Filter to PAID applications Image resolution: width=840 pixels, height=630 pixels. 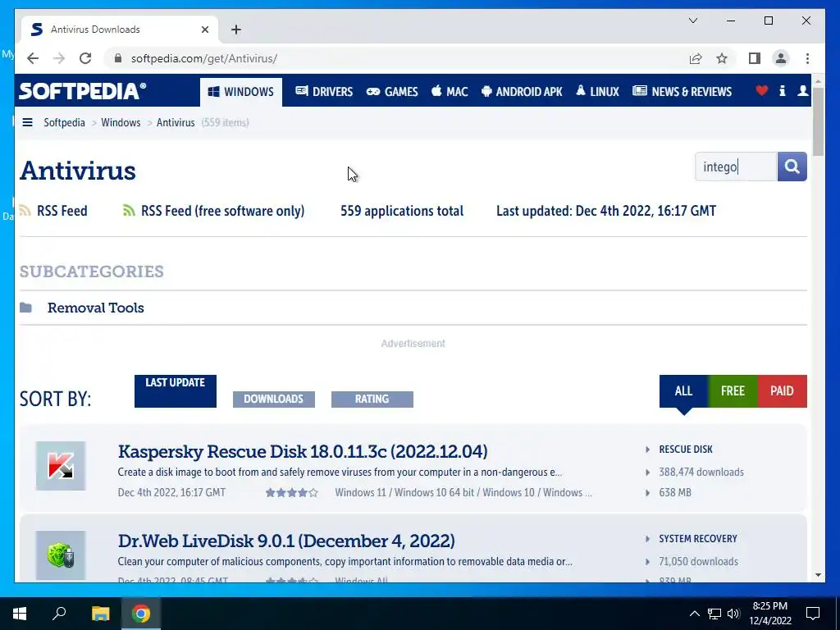click(x=782, y=391)
